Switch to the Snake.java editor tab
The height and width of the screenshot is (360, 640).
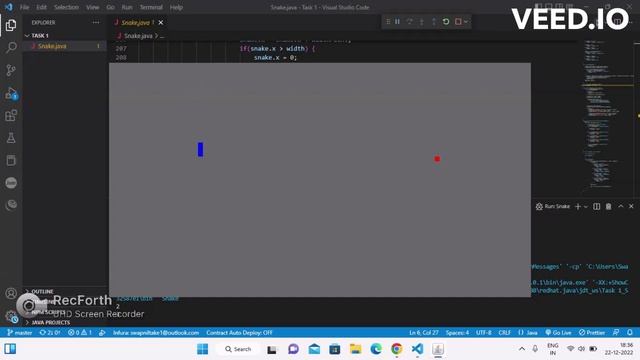click(x=137, y=22)
